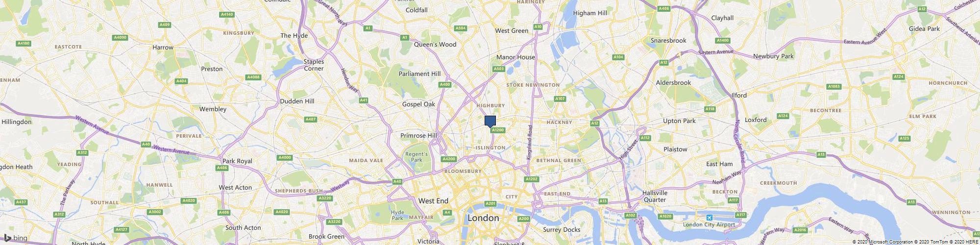Select the Regent's Park label
The image size is (980, 245).
[416, 157]
